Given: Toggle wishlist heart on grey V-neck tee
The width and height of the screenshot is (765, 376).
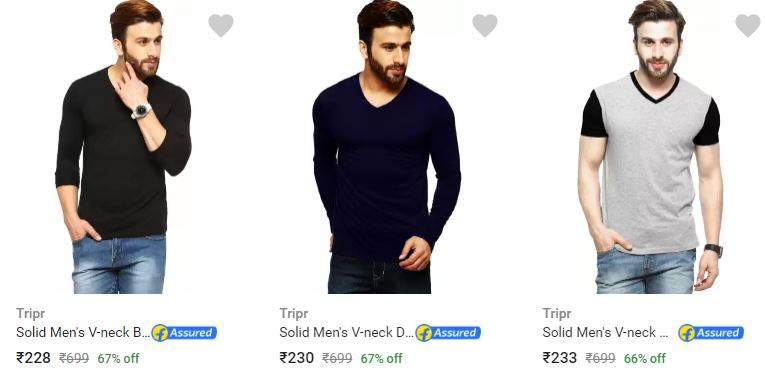Looking at the screenshot, I should pos(748,25).
